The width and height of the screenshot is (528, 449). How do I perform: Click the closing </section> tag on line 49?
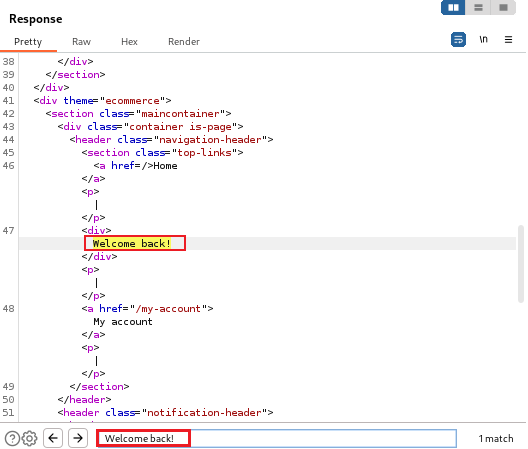pos(99,387)
